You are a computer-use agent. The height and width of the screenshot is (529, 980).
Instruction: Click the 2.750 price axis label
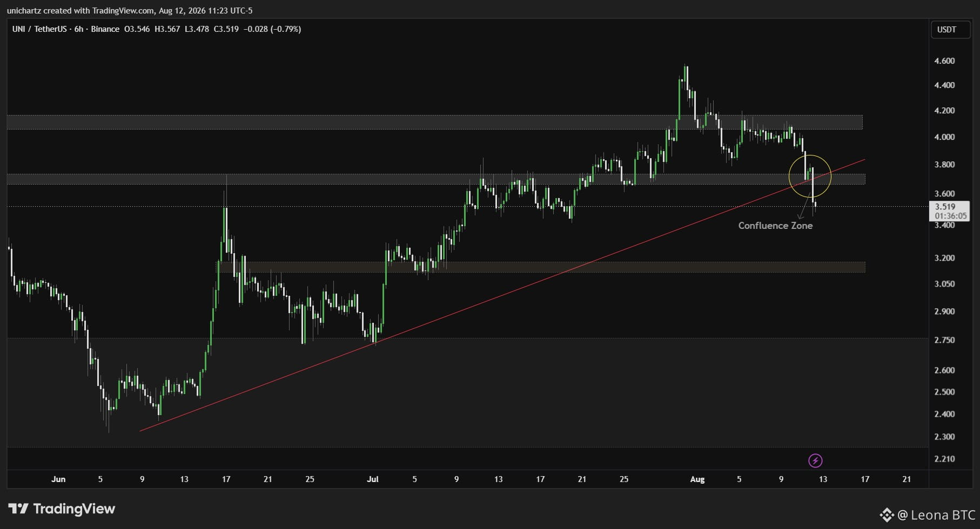944,340
